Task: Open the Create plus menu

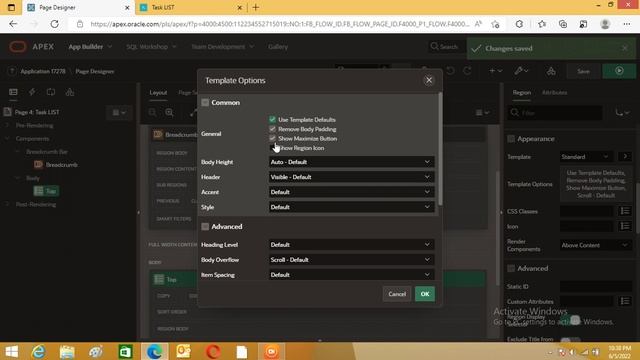Action: (496, 71)
